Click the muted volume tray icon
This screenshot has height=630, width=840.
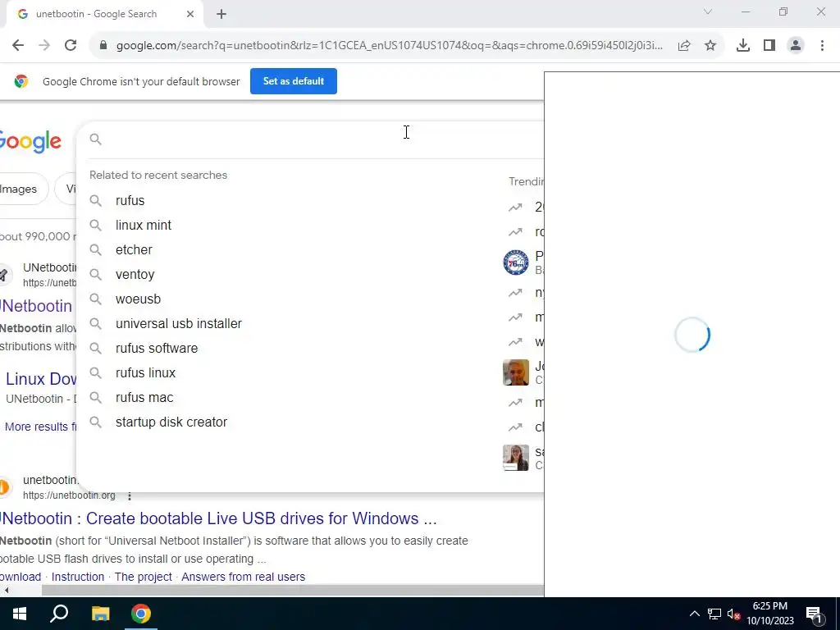(733, 614)
